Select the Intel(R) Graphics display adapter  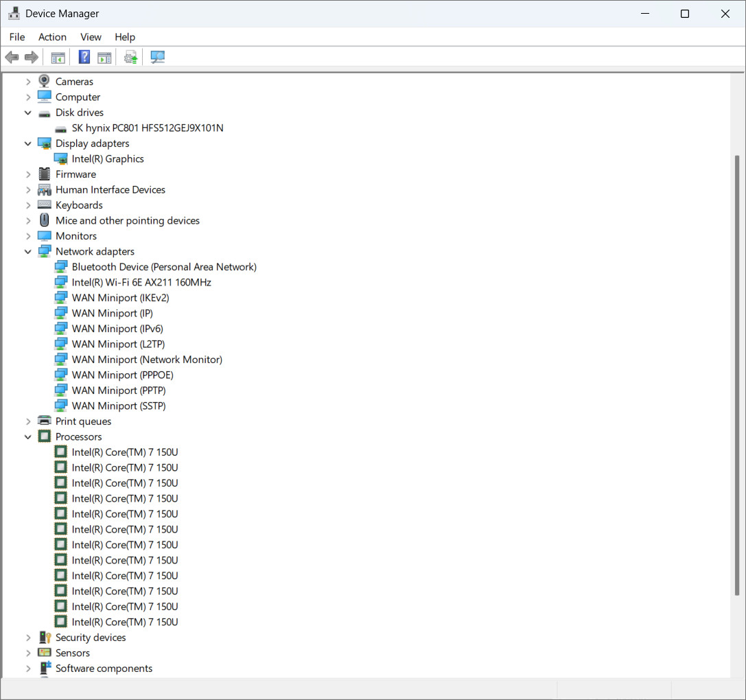(x=108, y=159)
